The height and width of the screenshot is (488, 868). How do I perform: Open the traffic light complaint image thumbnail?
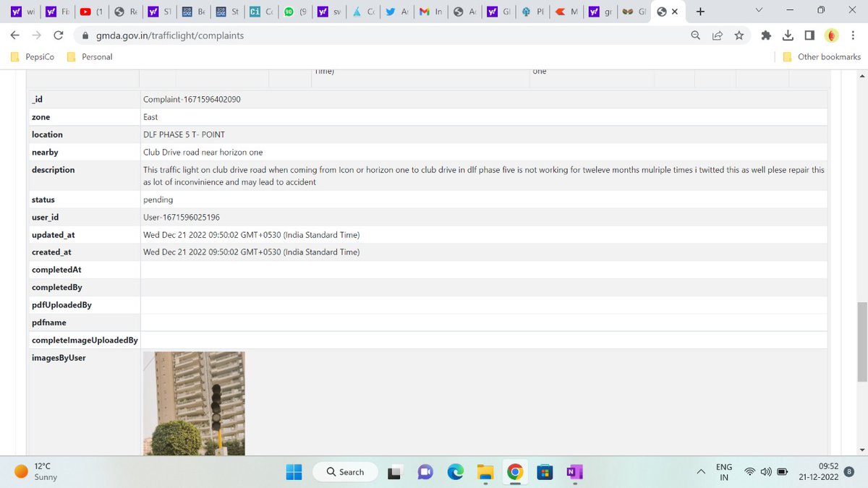click(x=194, y=403)
